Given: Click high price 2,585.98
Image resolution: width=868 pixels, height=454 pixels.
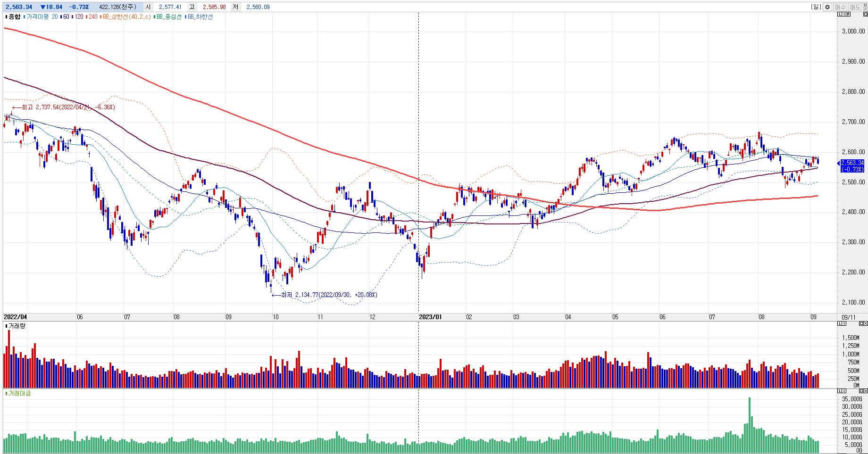Looking at the screenshot, I should pyautogui.click(x=214, y=7).
